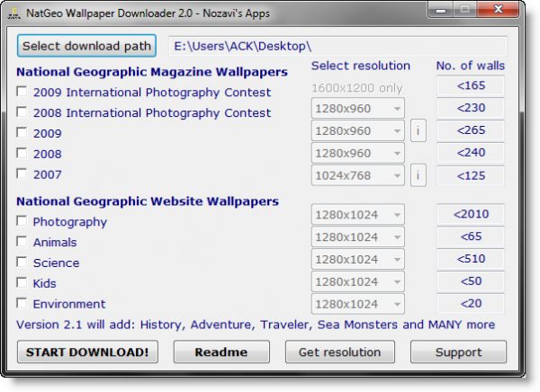Open the 2009 resolution dropdown
Image resolution: width=540 pixels, height=392 pixels.
[358, 130]
